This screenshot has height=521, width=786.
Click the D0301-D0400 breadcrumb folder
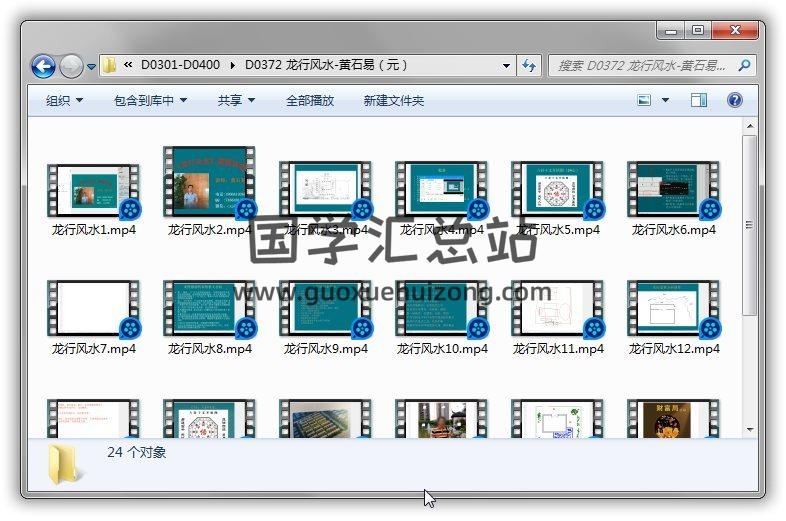point(180,66)
